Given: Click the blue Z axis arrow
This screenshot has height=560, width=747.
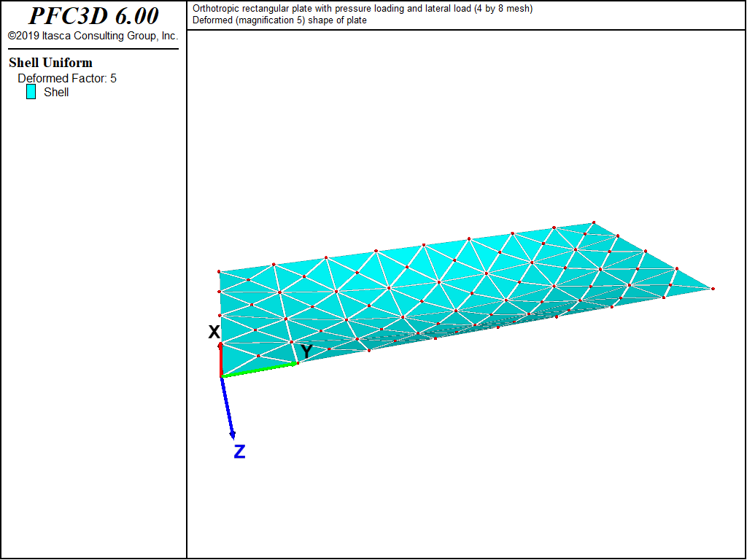Looking at the screenshot, I should pyautogui.click(x=228, y=408).
